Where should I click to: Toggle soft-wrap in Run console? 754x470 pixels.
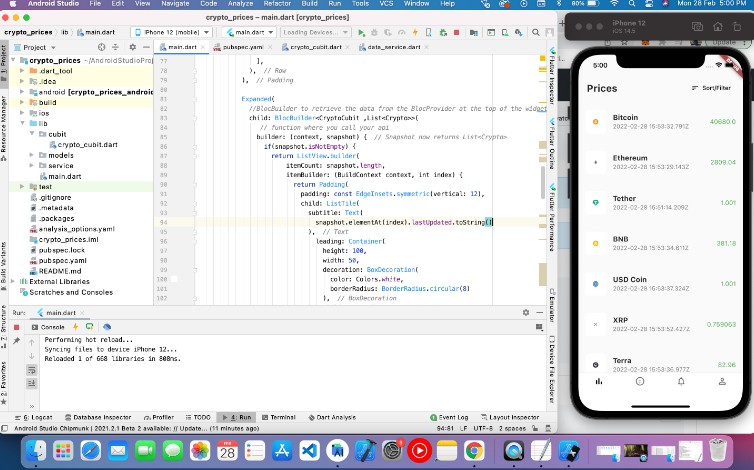click(32, 370)
